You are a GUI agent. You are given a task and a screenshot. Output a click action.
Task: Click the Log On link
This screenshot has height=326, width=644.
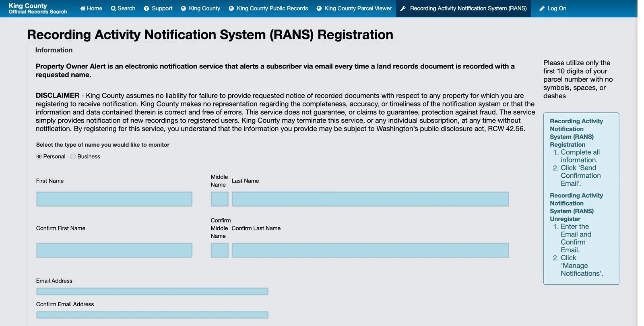click(x=553, y=8)
